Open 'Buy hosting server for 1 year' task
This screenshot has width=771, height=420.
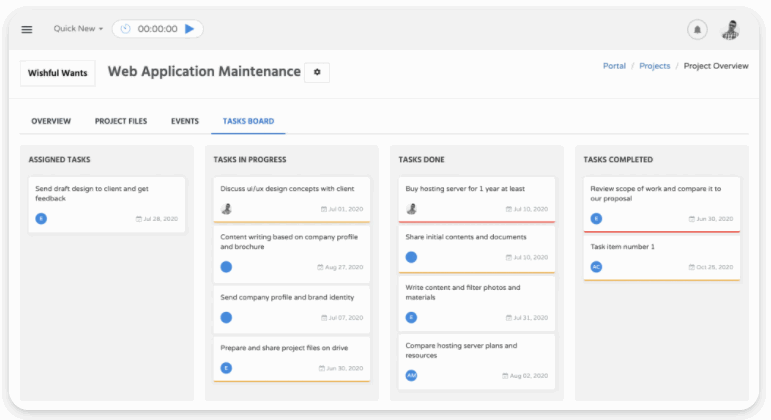click(x=476, y=200)
